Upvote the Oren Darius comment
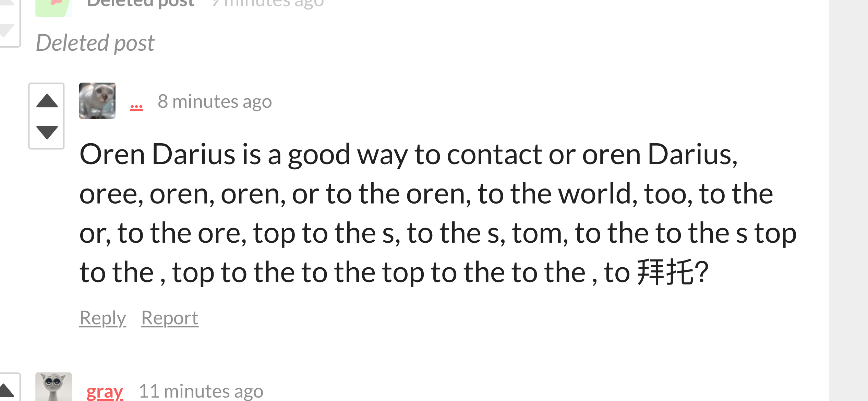 tap(47, 100)
